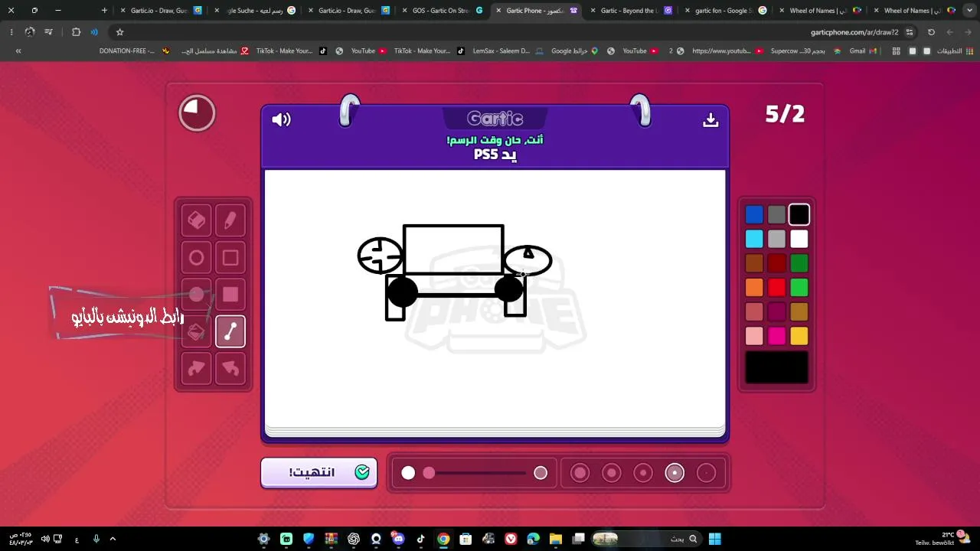Click the round timer indicator

[x=197, y=113]
